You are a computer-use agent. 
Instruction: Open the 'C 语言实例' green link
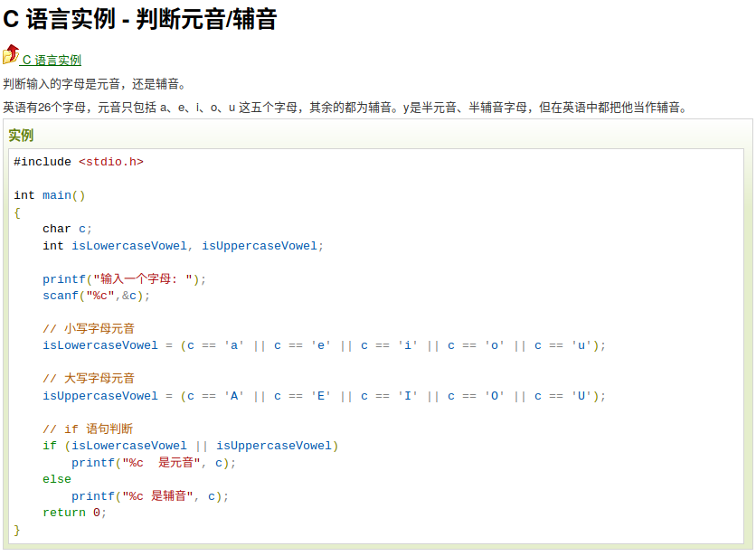point(52,61)
